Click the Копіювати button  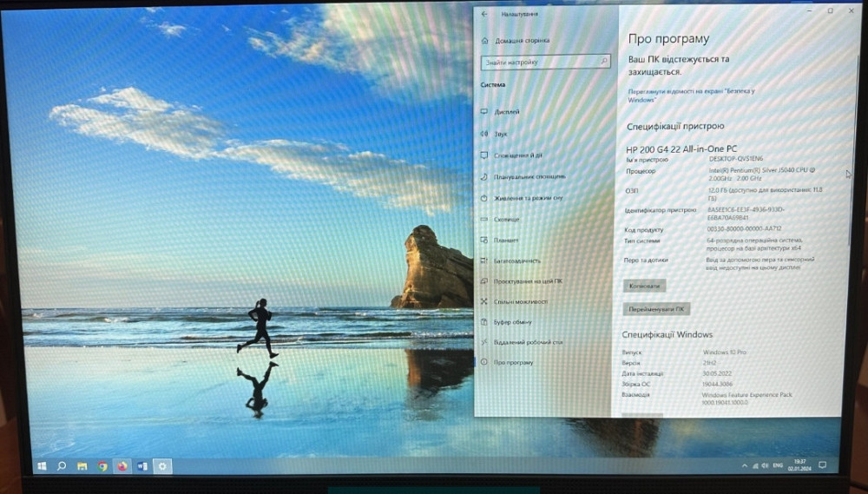coord(644,285)
